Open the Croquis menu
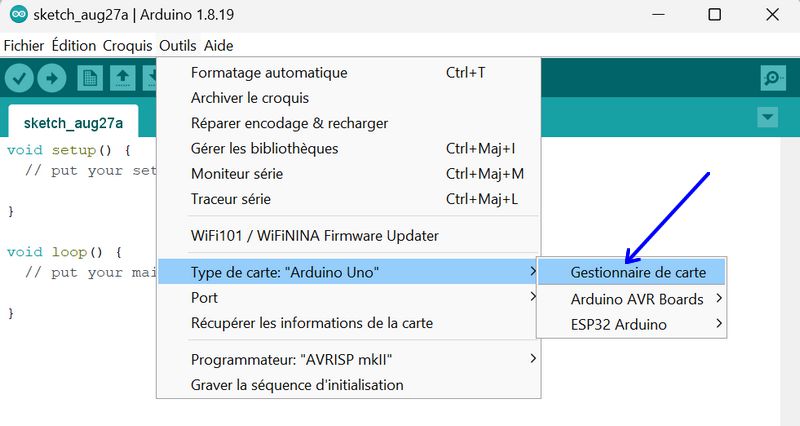Screen dimensions: 800x426 point(128,45)
